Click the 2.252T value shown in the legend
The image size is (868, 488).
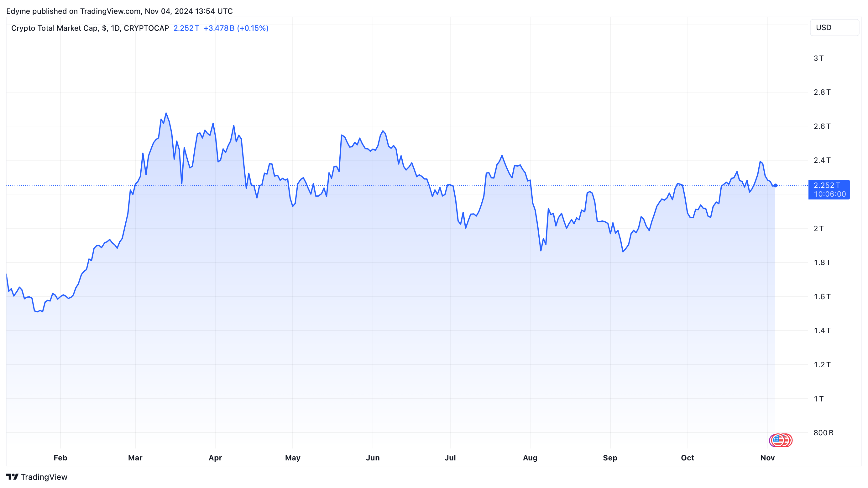pyautogui.click(x=186, y=28)
